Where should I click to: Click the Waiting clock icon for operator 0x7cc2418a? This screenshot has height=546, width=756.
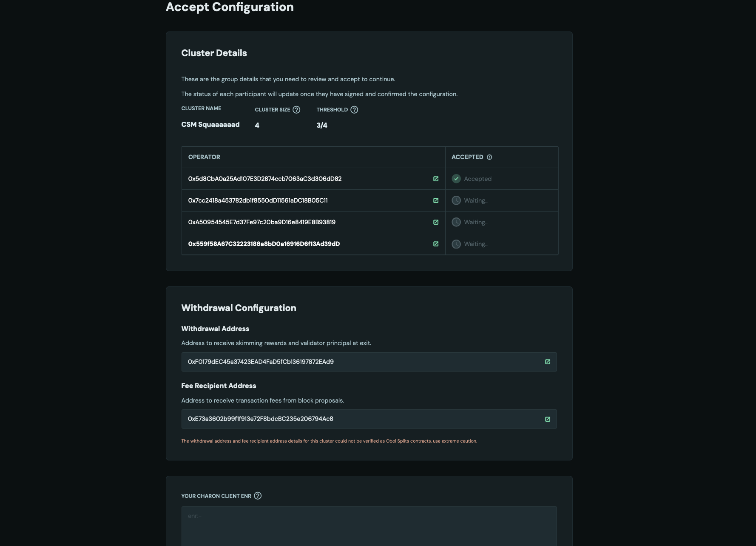coord(456,200)
